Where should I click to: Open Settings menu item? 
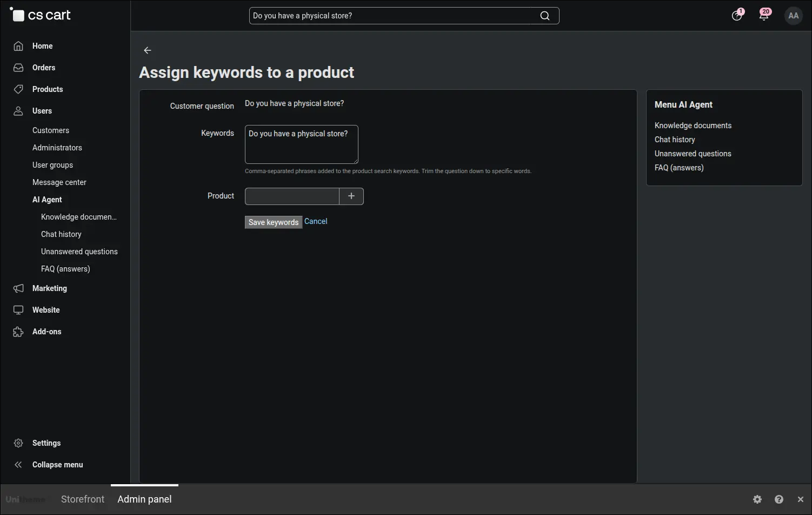(46, 443)
